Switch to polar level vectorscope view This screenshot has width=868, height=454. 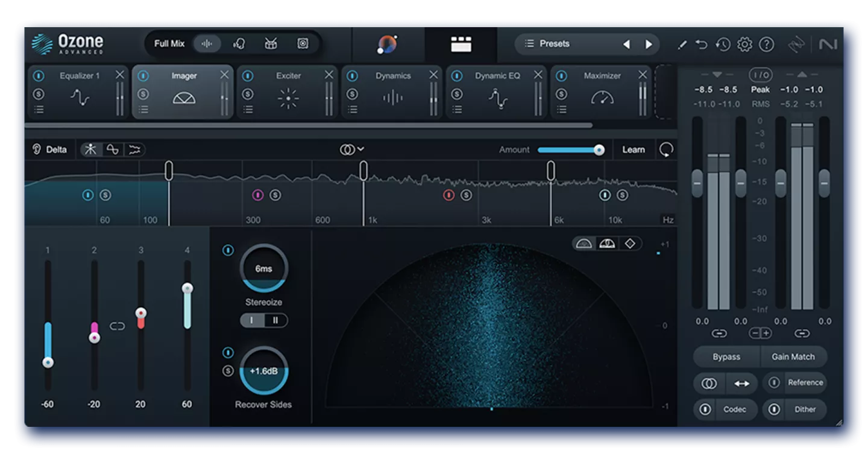[607, 244]
